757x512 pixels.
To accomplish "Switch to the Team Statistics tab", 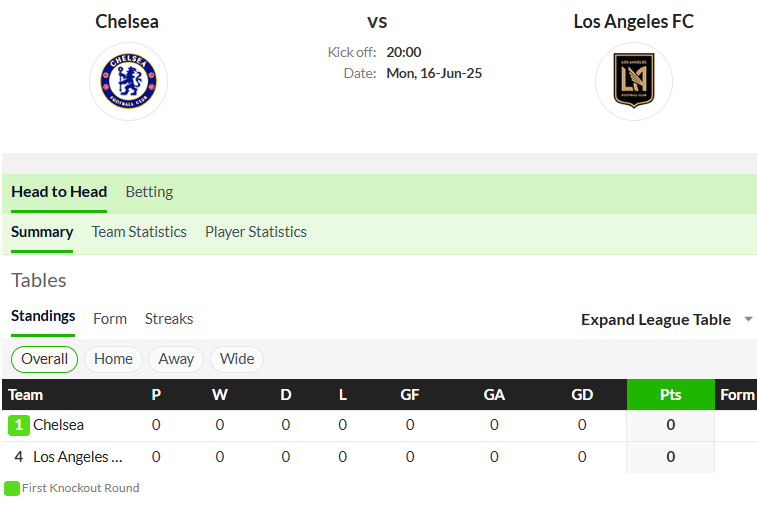I will click(139, 232).
